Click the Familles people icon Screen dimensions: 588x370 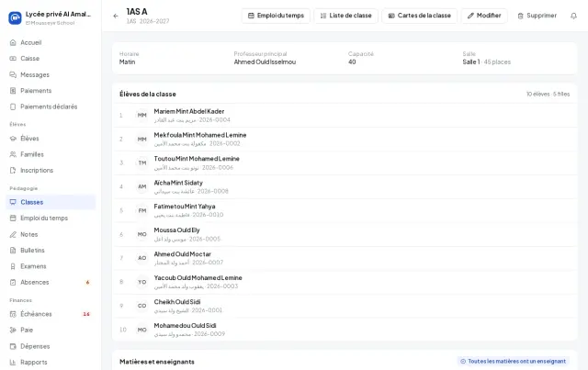[x=13, y=154]
